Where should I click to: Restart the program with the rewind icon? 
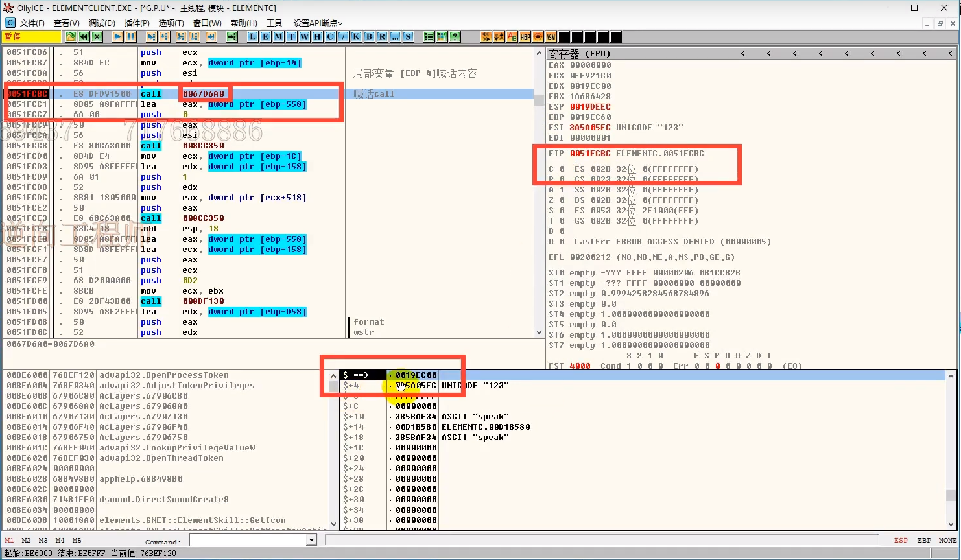pos(83,37)
